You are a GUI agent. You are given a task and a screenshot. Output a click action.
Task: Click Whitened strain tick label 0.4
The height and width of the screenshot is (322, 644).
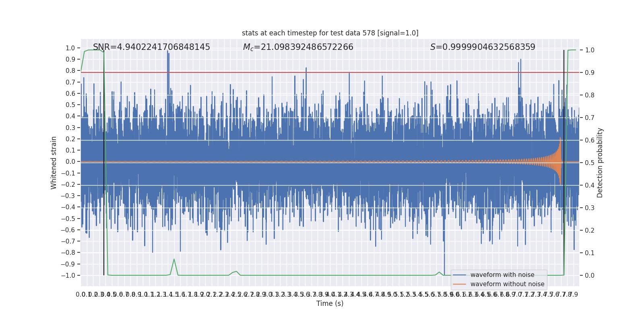(x=70, y=116)
